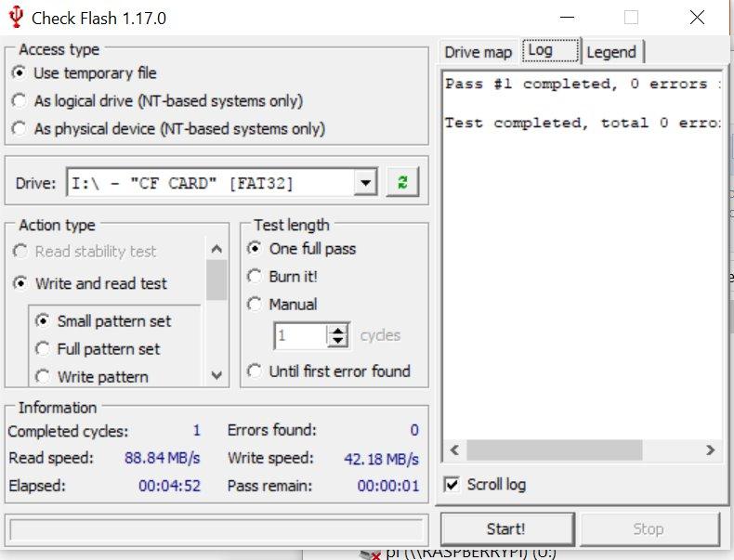Click Action type scroll up arrow
This screenshot has height=560, width=734.
click(x=216, y=249)
